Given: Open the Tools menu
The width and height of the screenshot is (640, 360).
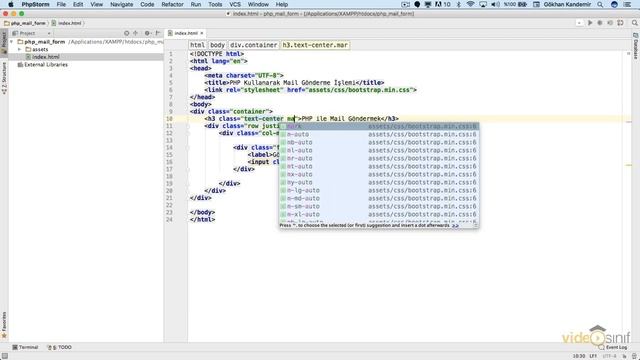Looking at the screenshot, I should point(215,4).
